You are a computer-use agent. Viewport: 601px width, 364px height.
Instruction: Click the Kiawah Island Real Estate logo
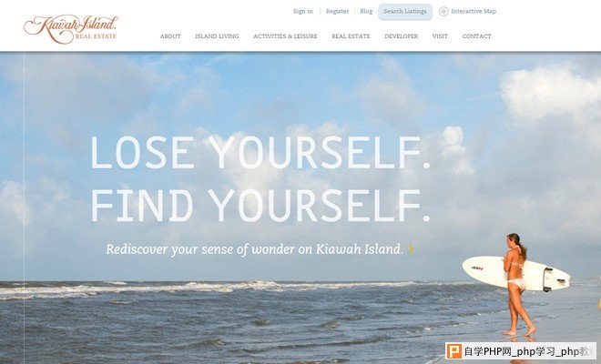coord(71,29)
